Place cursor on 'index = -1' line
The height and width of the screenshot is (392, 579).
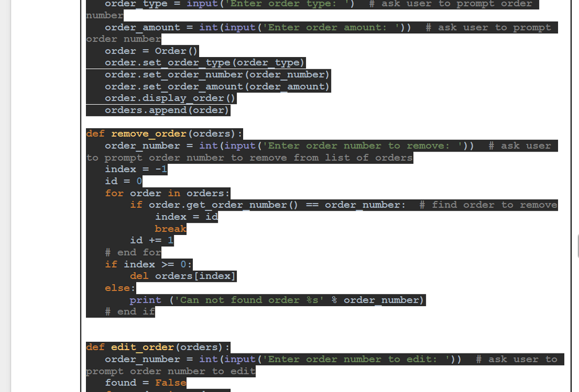pos(136,169)
